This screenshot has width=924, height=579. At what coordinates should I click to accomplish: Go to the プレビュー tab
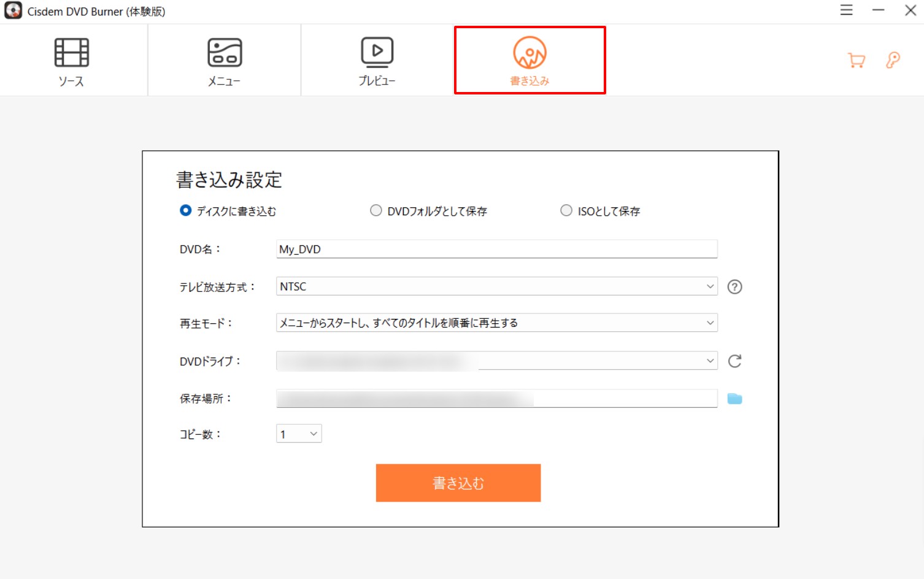tap(377, 61)
